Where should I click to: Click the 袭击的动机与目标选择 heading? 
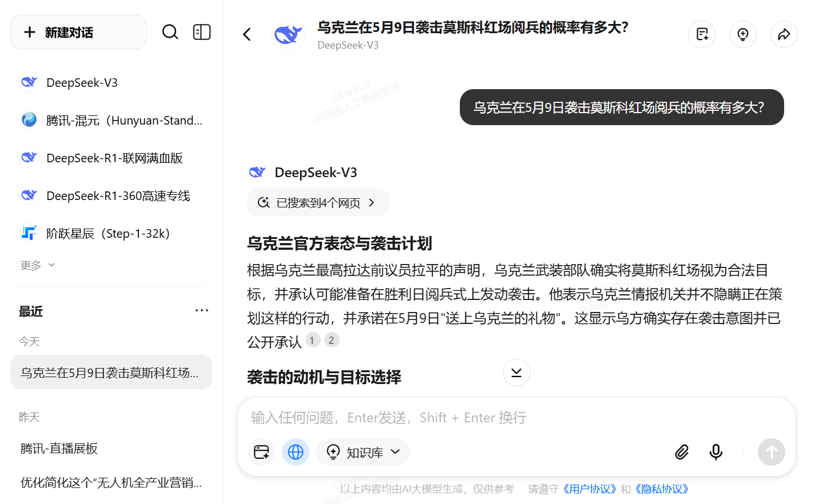point(324,377)
